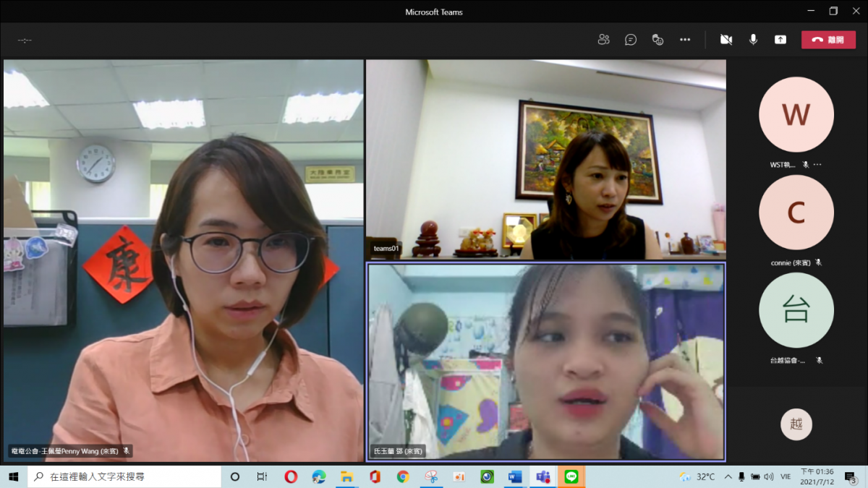
Task: Click the Google Chrome taskbar icon
Action: tap(403, 477)
